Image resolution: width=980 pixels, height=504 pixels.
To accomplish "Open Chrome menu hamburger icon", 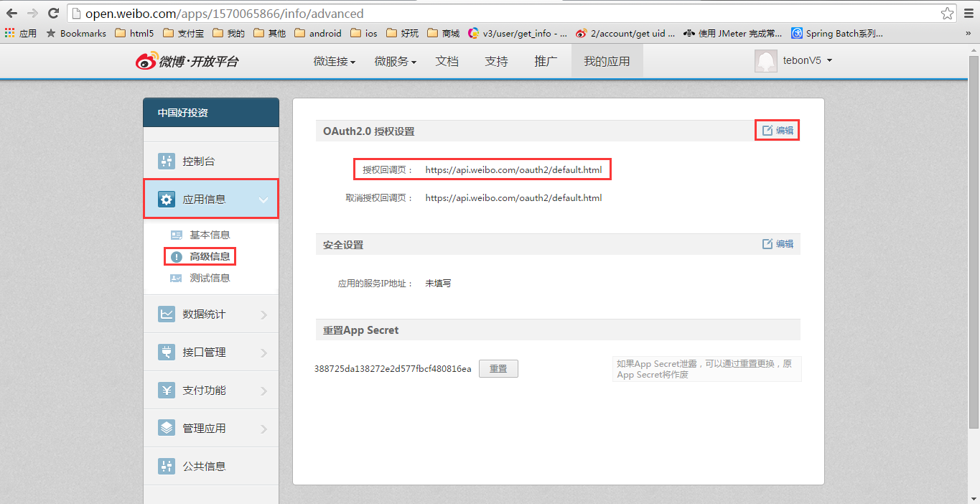I will click(x=968, y=13).
